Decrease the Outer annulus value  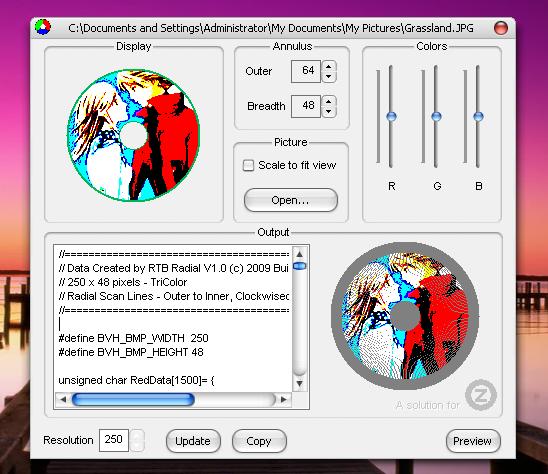[329, 77]
